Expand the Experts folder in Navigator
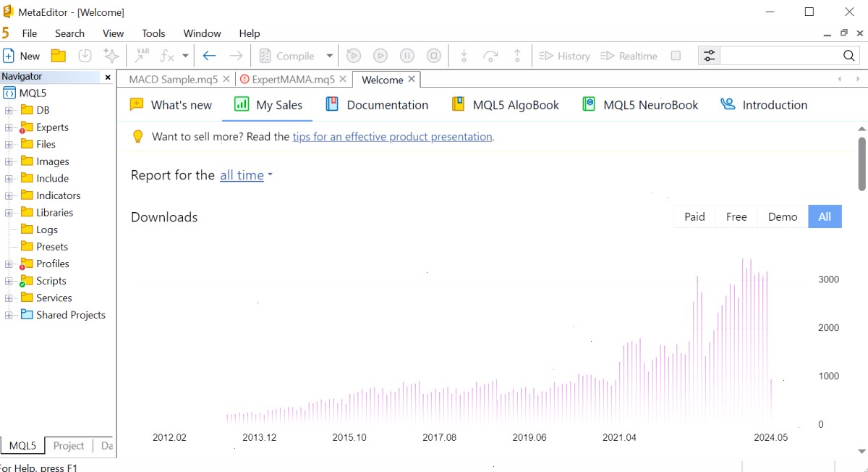The image size is (868, 472). tap(9, 127)
